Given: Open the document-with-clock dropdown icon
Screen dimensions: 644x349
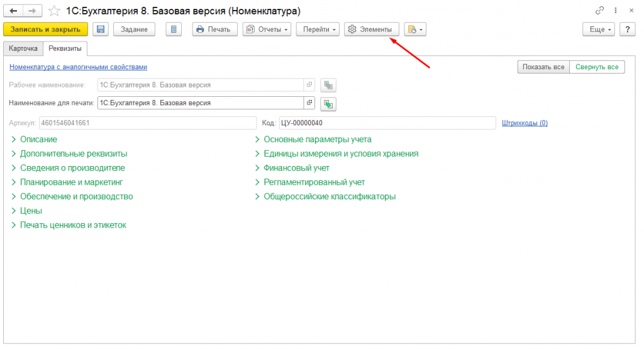Looking at the screenshot, I should pyautogui.click(x=415, y=30).
